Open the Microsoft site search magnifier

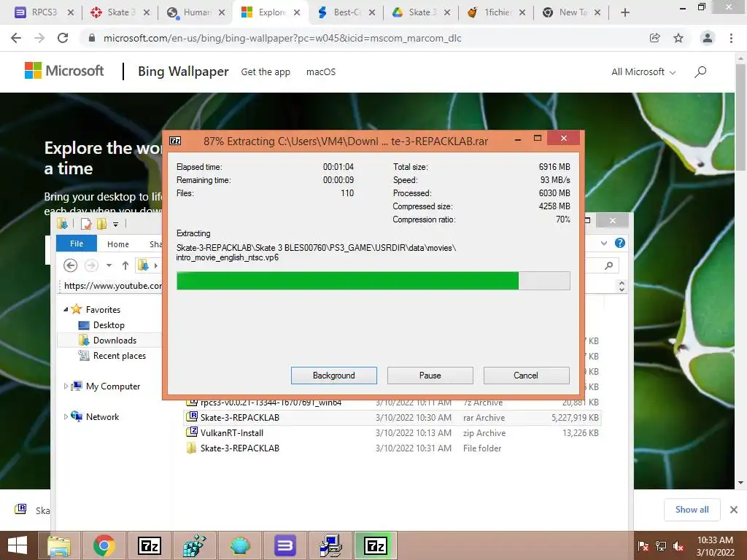(700, 72)
